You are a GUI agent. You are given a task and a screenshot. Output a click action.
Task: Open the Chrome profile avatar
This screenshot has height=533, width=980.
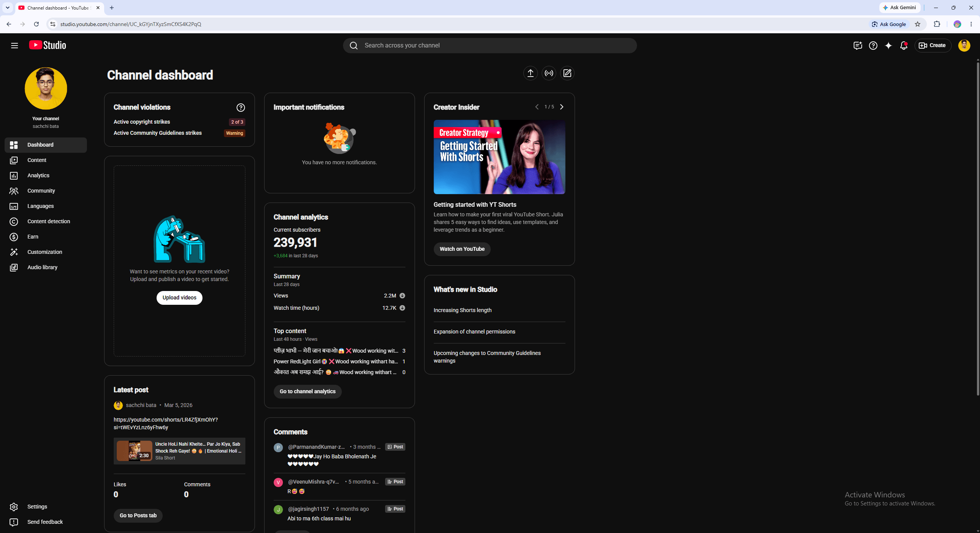click(957, 24)
